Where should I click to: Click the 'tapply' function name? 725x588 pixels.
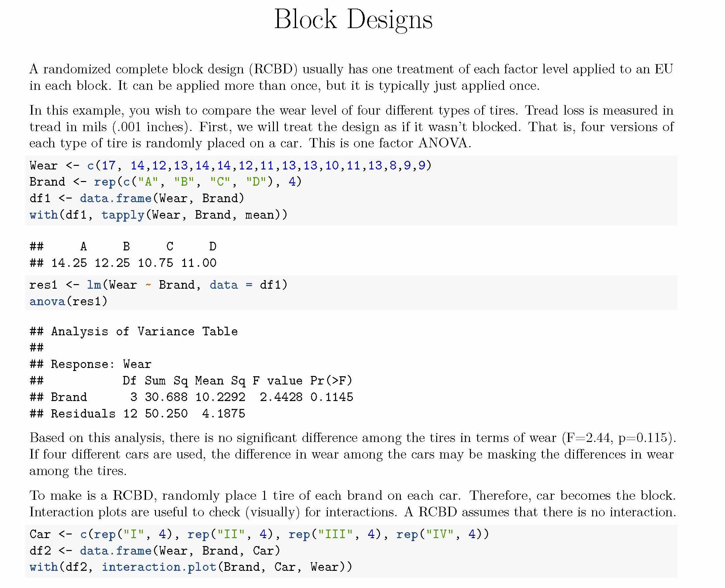pyautogui.click(x=123, y=215)
